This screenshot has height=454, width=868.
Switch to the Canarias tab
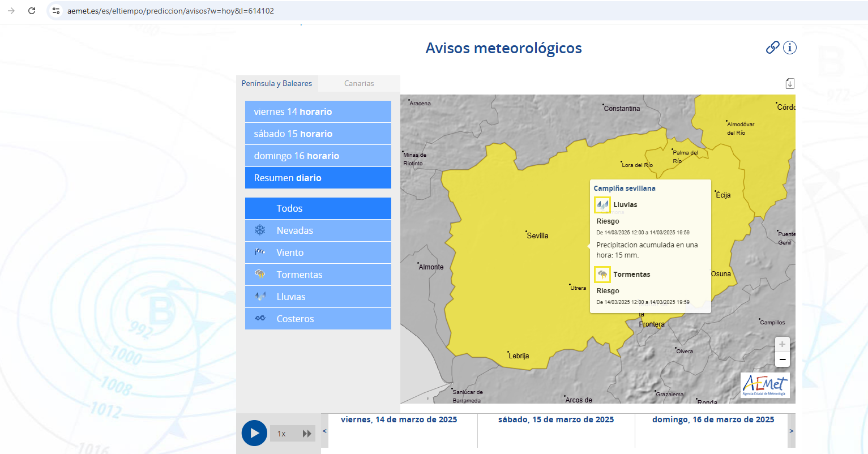coord(359,83)
